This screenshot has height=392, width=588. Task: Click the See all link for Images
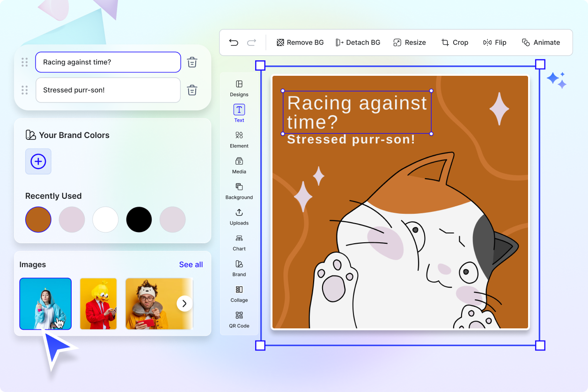click(x=191, y=264)
